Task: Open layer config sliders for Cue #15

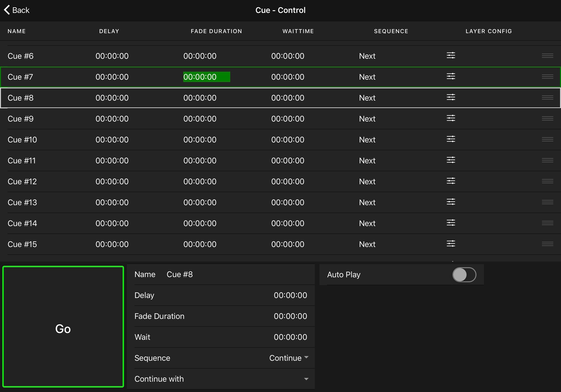Action: click(x=451, y=244)
